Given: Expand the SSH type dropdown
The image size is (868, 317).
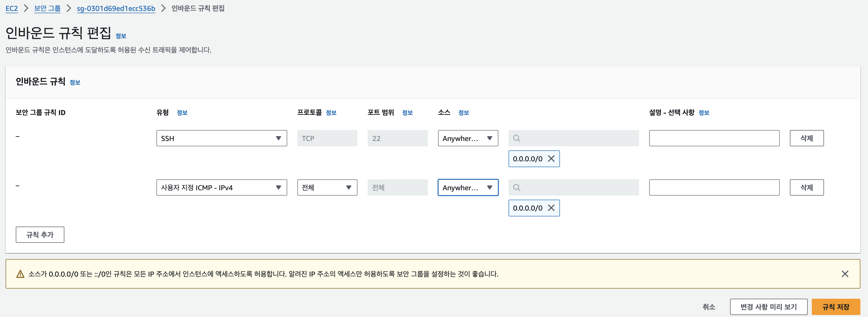Looking at the screenshot, I should coord(221,138).
